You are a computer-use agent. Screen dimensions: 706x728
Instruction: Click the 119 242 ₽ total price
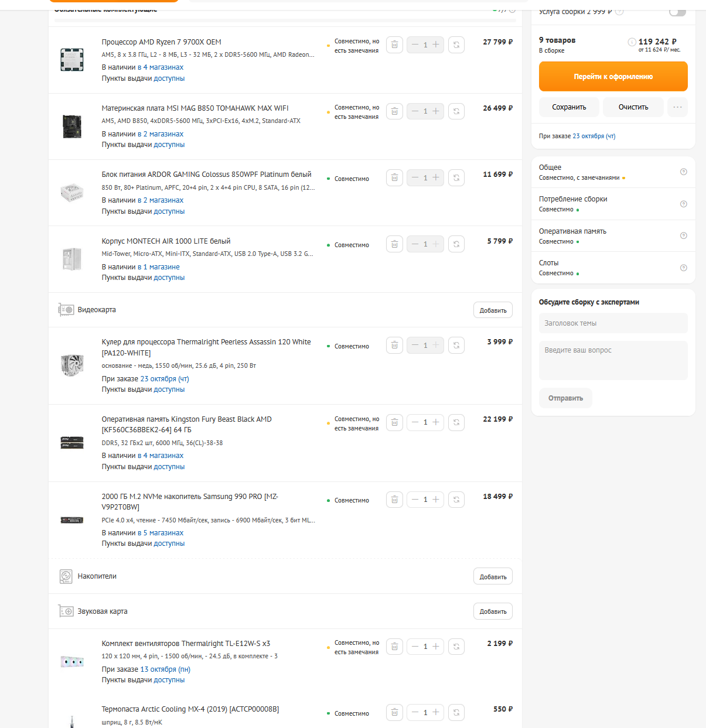coord(657,42)
